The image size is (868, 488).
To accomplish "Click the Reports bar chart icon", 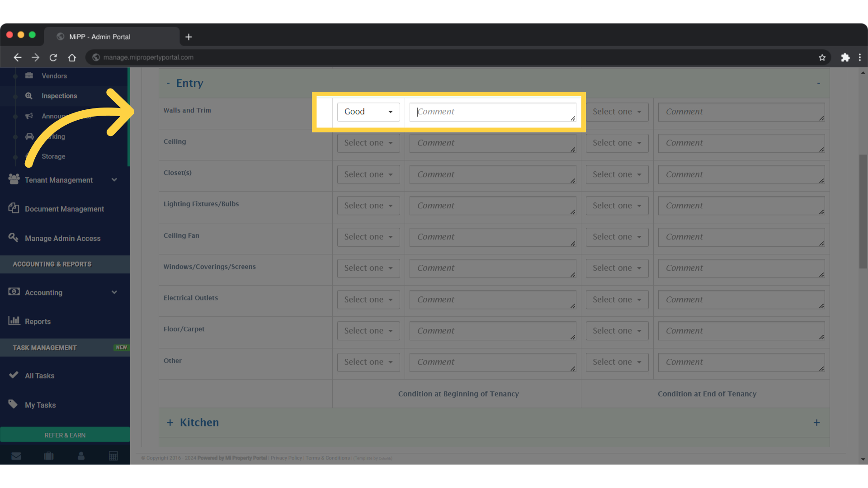I will (15, 321).
